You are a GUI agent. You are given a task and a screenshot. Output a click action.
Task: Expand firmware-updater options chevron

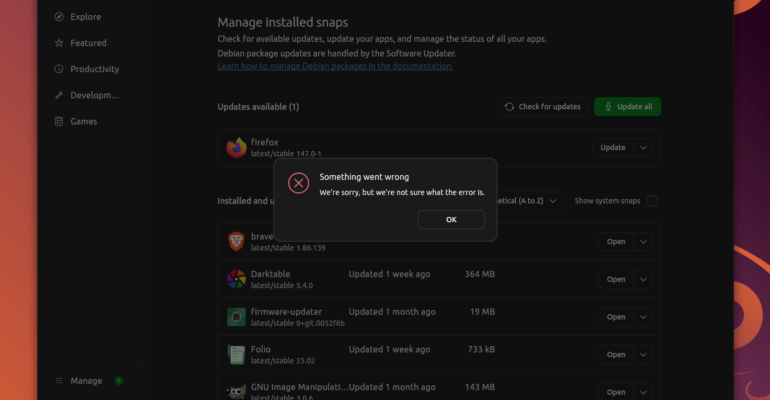[x=643, y=317]
